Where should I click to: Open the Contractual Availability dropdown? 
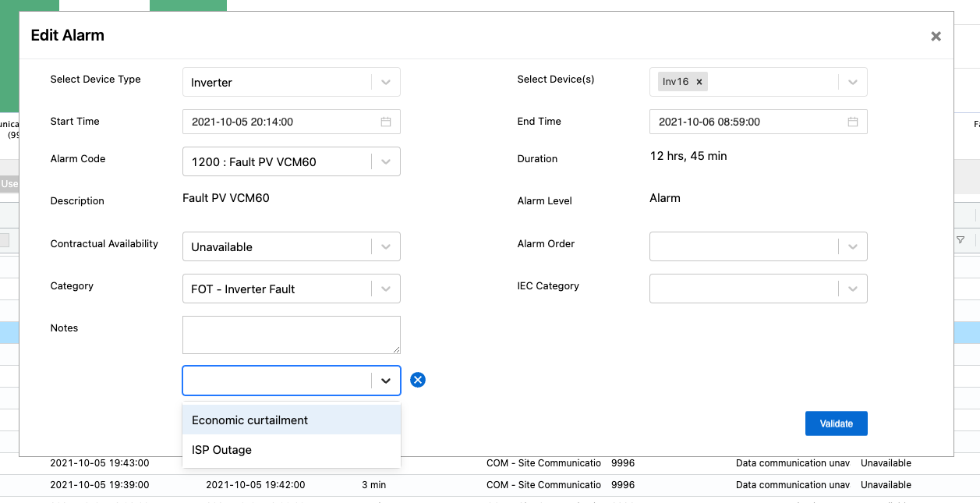pos(386,246)
